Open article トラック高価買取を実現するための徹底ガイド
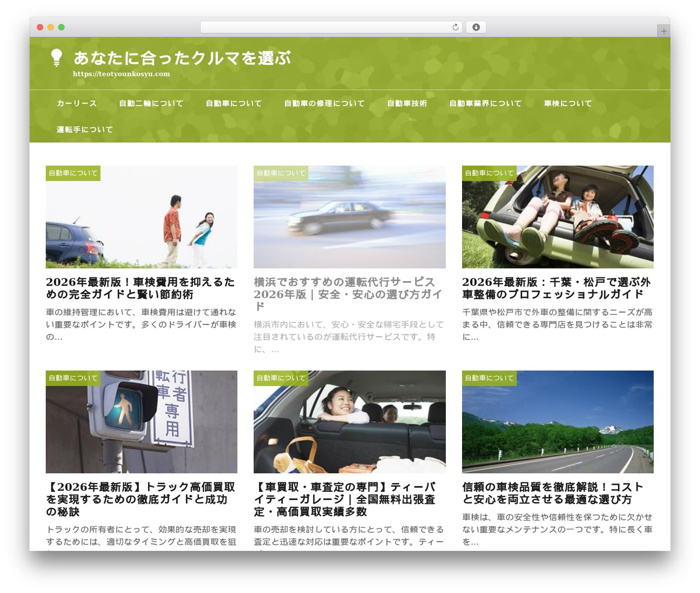 141,499
